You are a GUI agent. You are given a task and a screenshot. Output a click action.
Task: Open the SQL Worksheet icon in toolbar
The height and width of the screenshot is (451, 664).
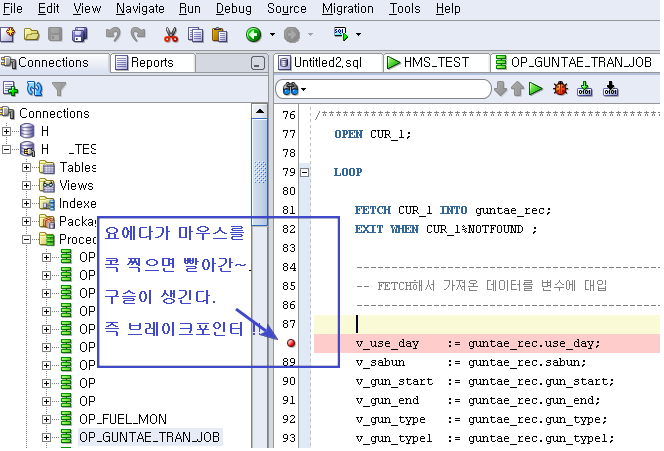pyautogui.click(x=342, y=35)
